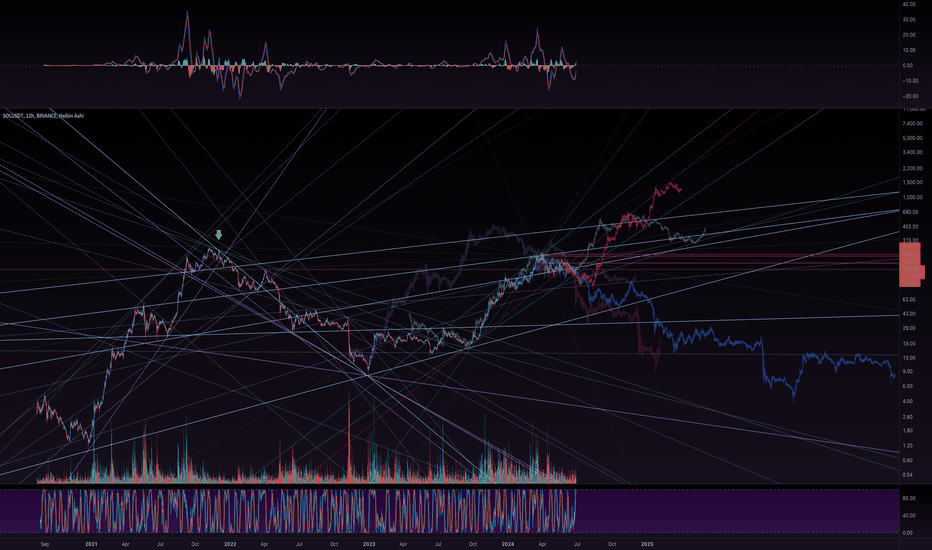Click the 3,400.00 price scale label
The height and width of the screenshot is (550, 932).
coord(912,153)
